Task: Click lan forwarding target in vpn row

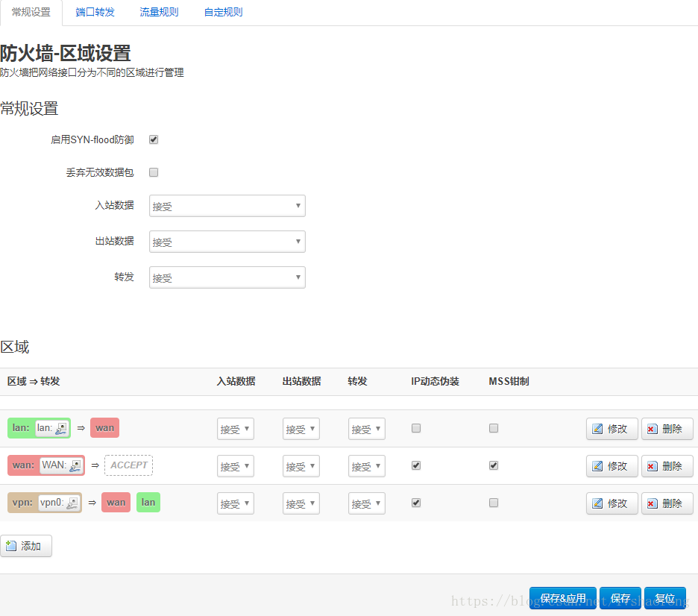Action: [x=148, y=503]
